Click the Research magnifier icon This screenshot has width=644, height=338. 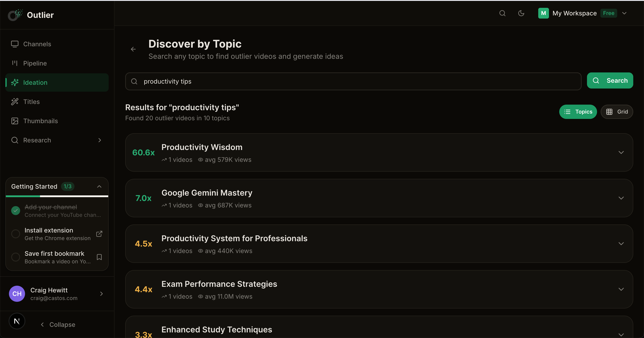(x=15, y=140)
